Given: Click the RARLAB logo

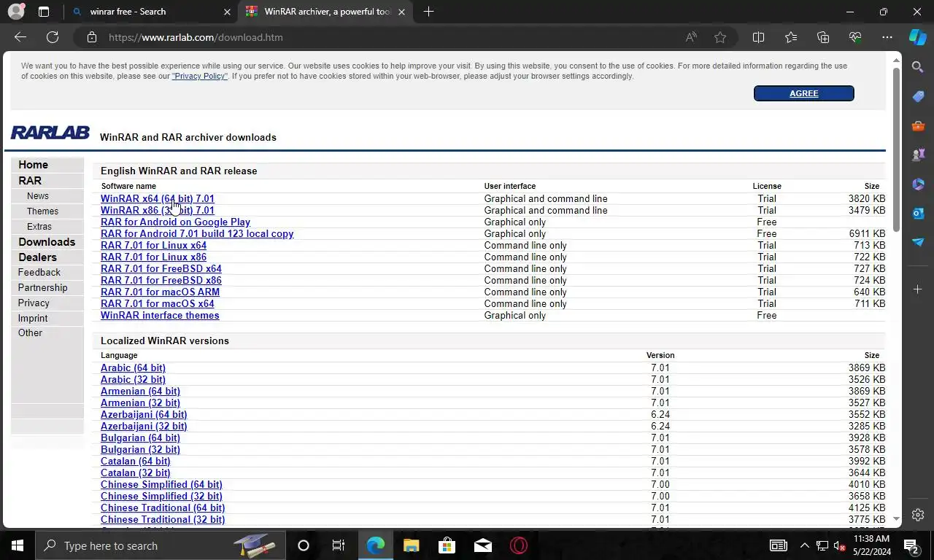Looking at the screenshot, I should [x=50, y=133].
